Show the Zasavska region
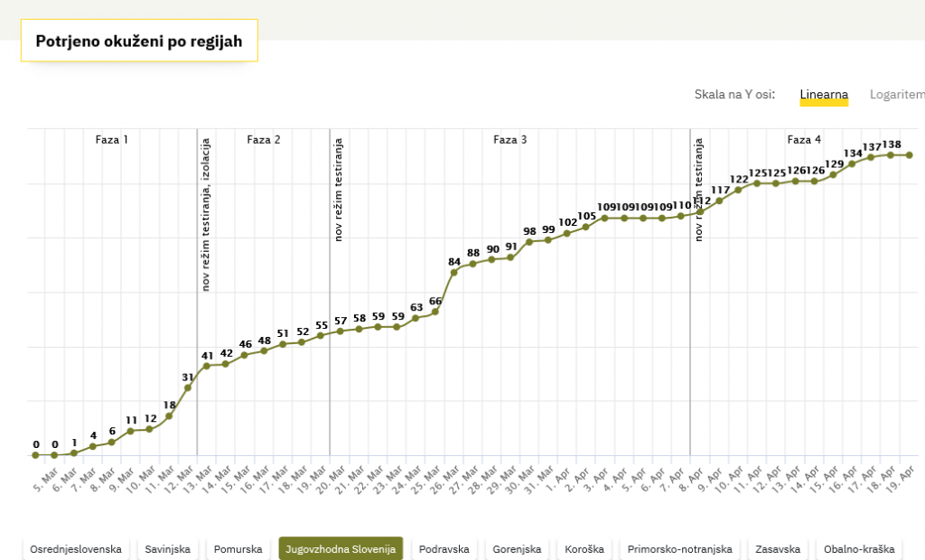The width and height of the screenshot is (925, 560). (x=778, y=549)
